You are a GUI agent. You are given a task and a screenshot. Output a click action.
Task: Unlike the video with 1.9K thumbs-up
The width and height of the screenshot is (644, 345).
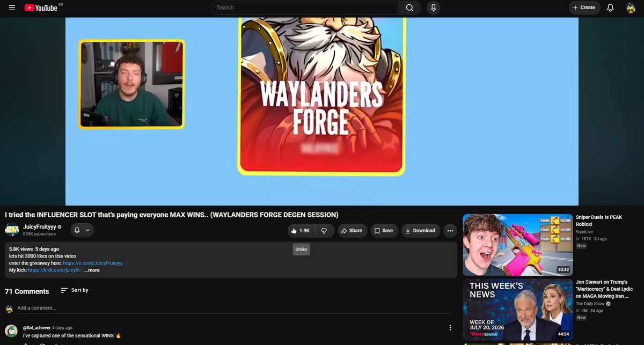(300, 230)
